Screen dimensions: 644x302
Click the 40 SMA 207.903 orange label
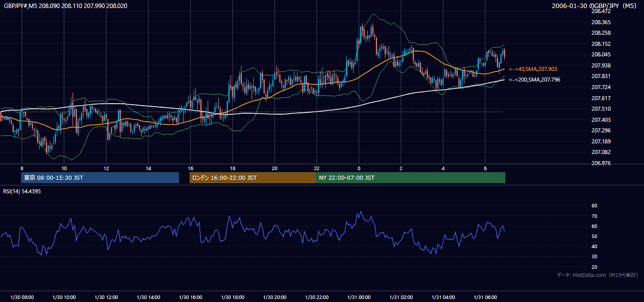point(533,69)
